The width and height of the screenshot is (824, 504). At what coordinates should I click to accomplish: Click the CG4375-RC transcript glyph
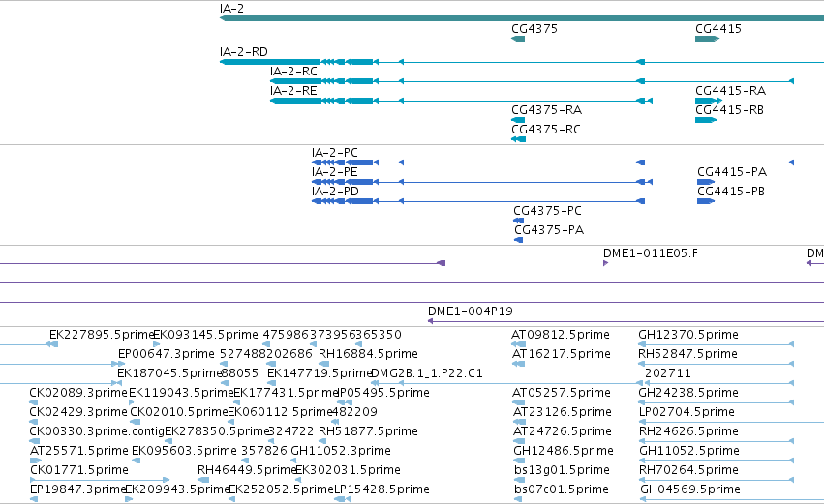pyautogui.click(x=519, y=139)
